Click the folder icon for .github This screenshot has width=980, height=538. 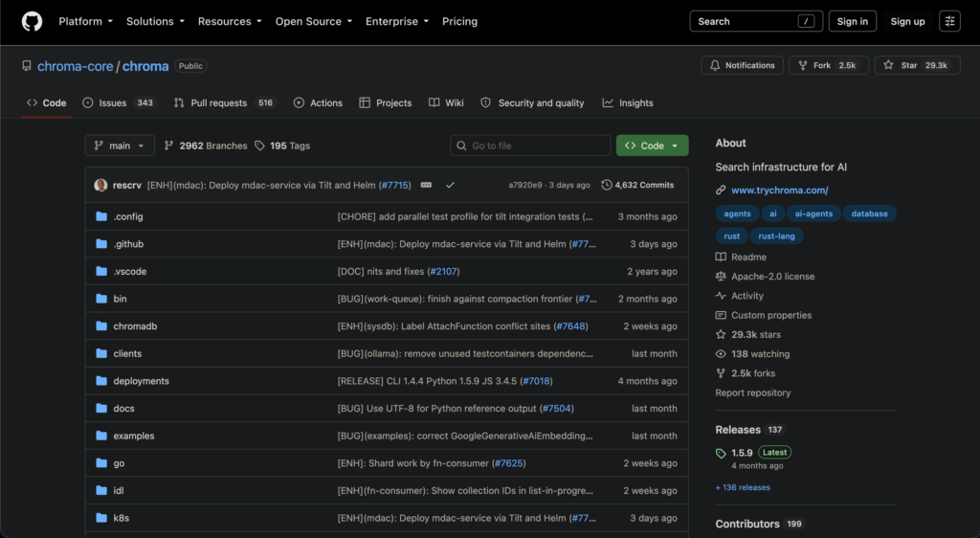click(101, 244)
